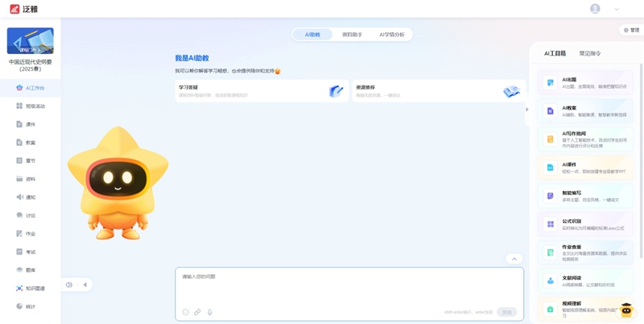
Task: Click the link attachment icon in chat box
Action: (x=197, y=312)
